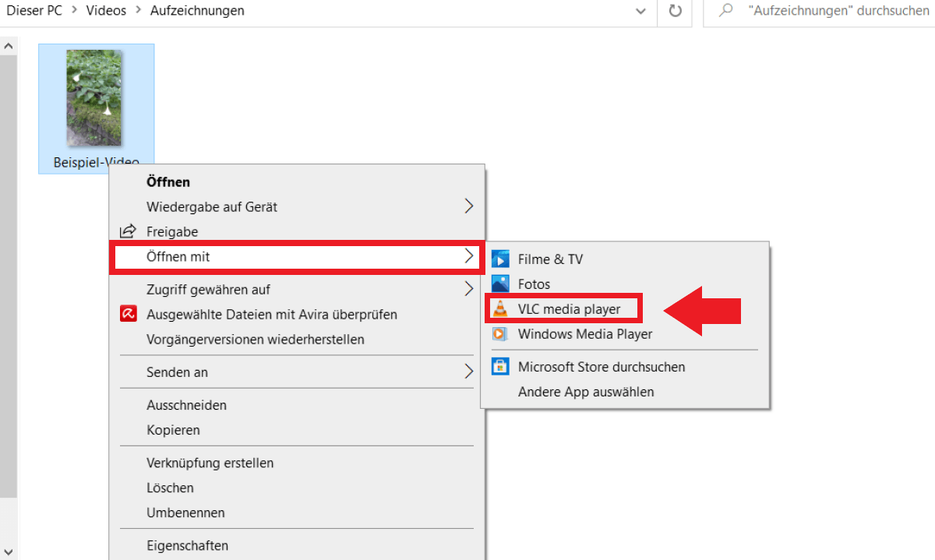The width and height of the screenshot is (935, 560).
Task: Click the Beispiel-Video file name
Action: coord(96,162)
